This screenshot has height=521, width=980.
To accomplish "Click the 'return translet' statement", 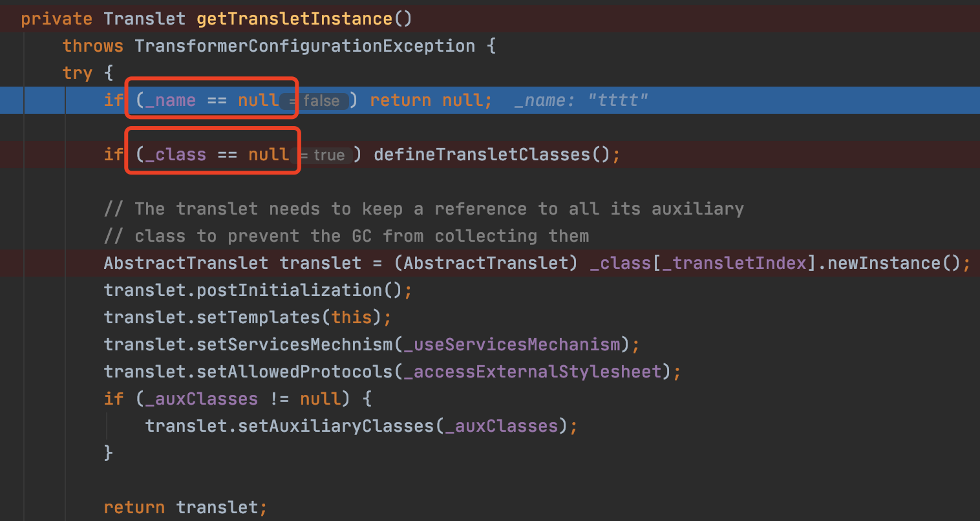I will (x=185, y=507).
